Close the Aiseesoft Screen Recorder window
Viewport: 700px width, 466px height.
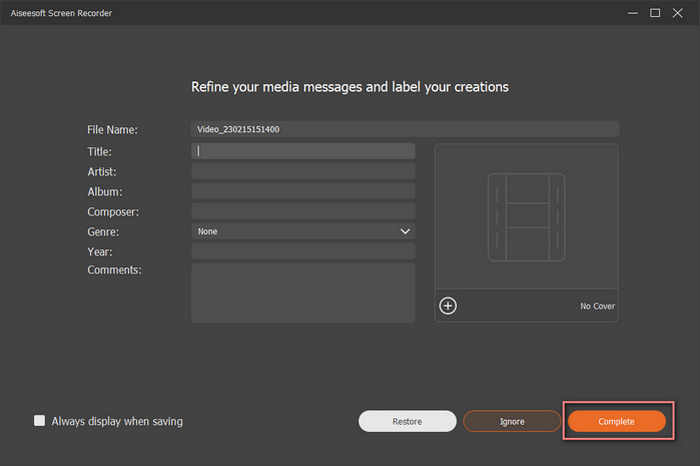(x=678, y=13)
